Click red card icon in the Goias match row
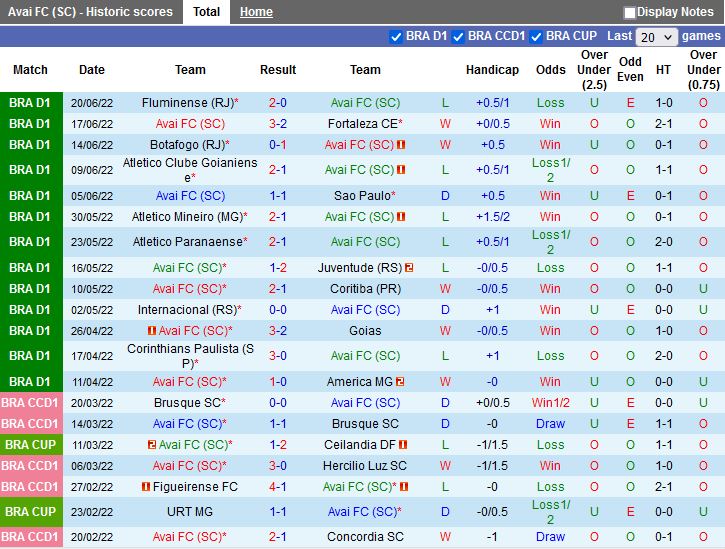The image size is (725, 549). pyautogui.click(x=152, y=331)
